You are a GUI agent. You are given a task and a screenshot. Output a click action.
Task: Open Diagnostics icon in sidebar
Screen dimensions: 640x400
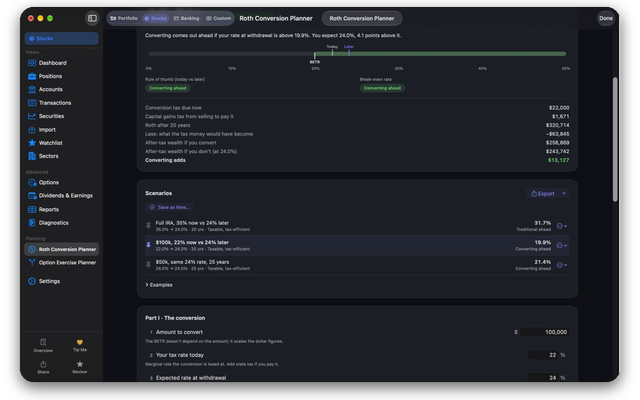click(32, 223)
